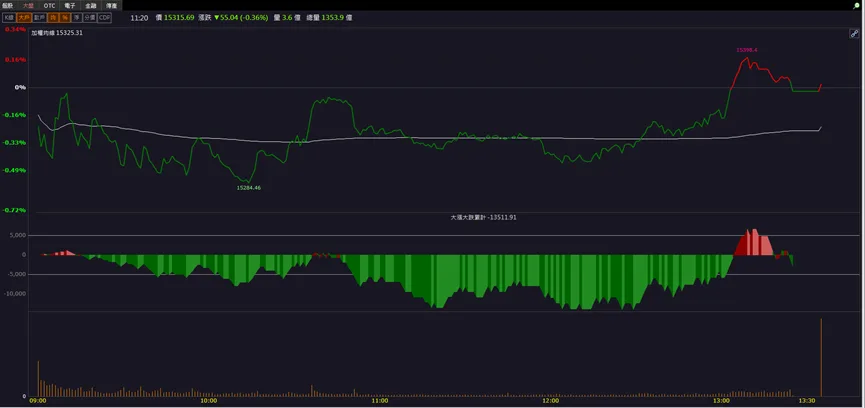Click the -0.33% axis label

click(x=15, y=142)
